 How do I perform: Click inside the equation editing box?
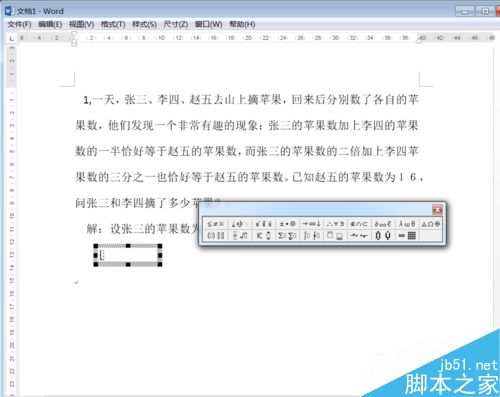128,255
